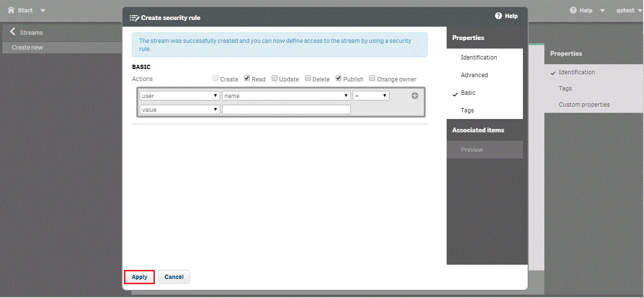Screen dimensions: 644x298
Task: Expand the name attribute dropdown
Action: 286,96
